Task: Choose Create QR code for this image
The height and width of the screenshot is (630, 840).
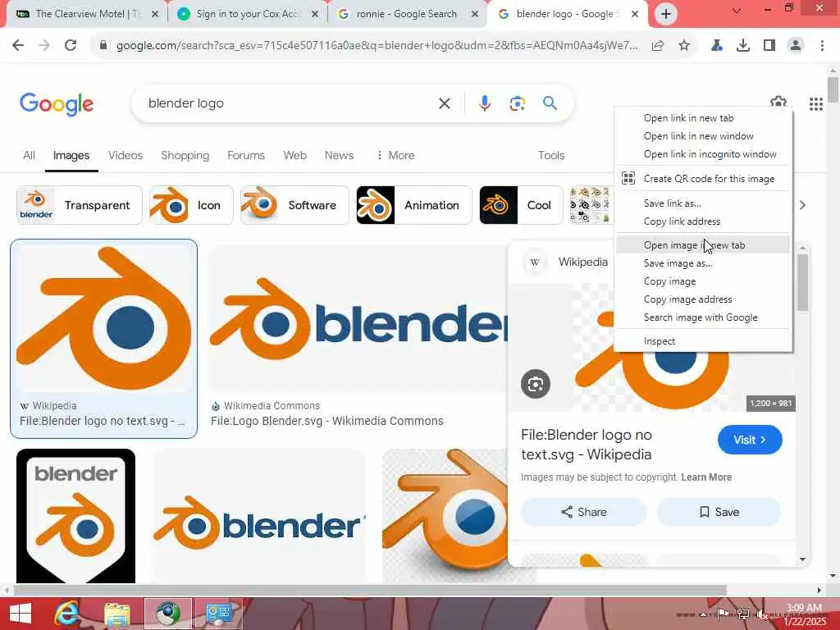Action: [x=703, y=179]
